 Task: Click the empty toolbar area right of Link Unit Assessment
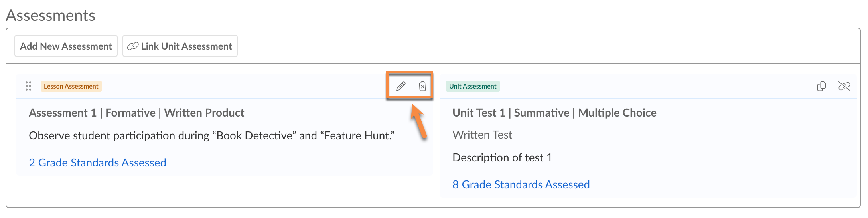[x=519, y=46]
